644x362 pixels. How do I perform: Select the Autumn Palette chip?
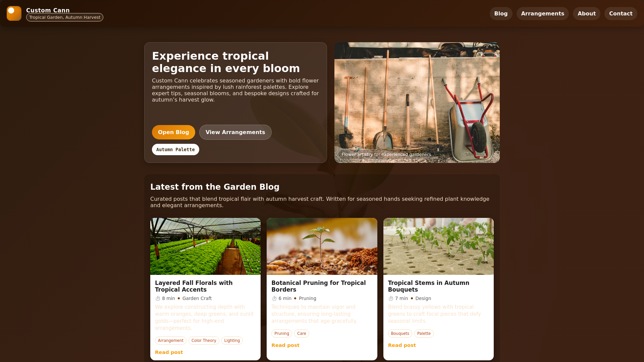(x=175, y=149)
